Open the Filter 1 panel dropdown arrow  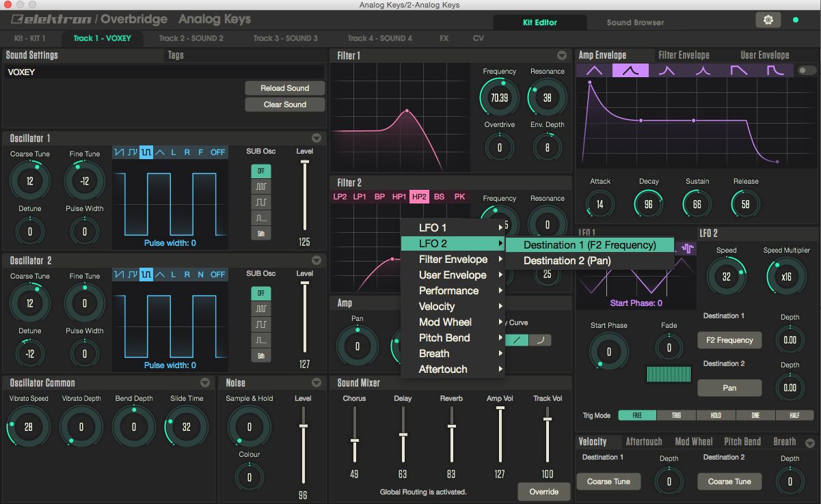(x=562, y=55)
